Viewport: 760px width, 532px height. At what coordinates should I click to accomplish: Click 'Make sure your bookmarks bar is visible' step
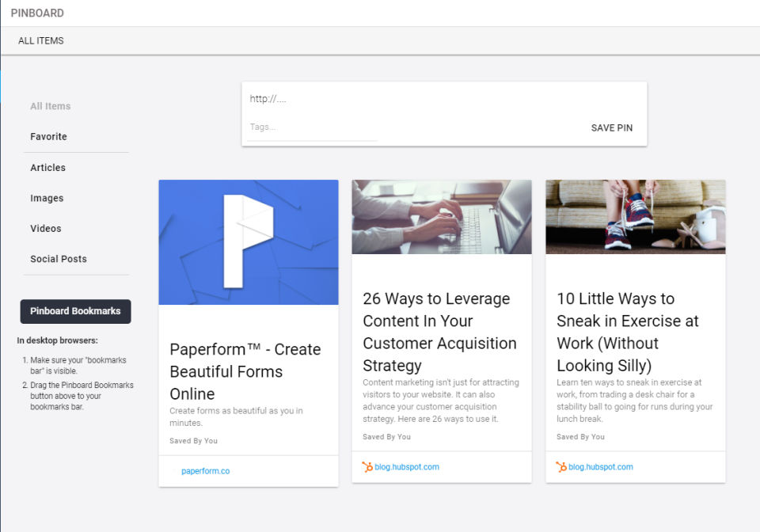pyautogui.click(x=78, y=365)
